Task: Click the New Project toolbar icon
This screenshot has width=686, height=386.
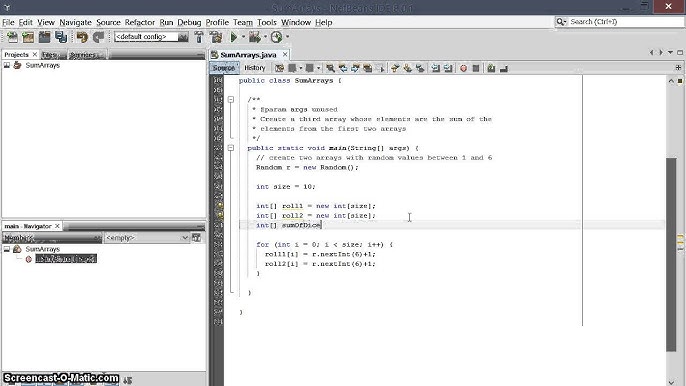Action: 28,37
